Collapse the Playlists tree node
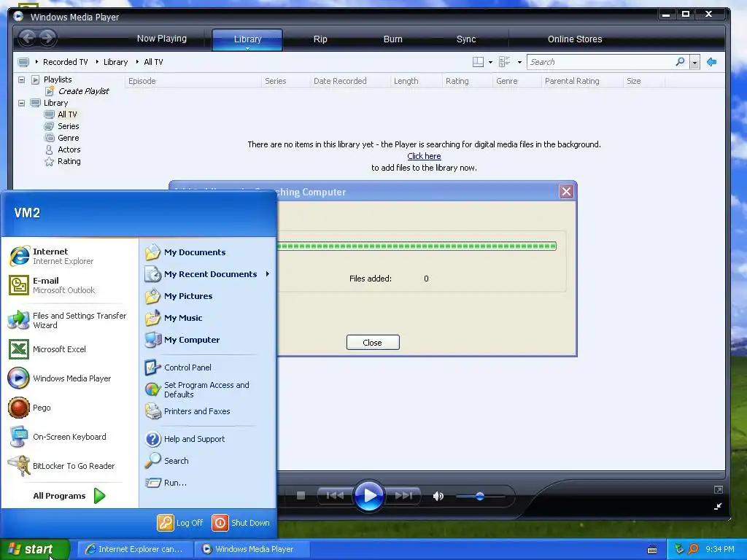The image size is (747, 560). 21,79
